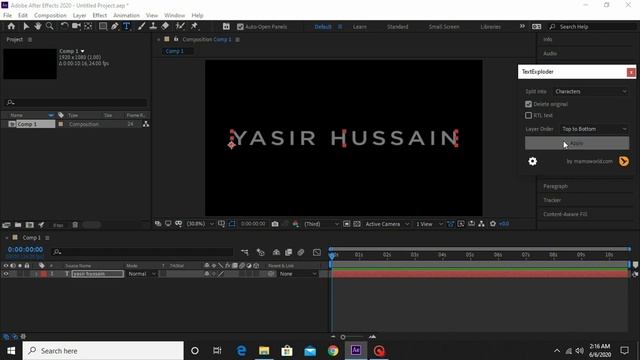Open the File menu
This screenshot has height=360, width=640.
click(7, 15)
